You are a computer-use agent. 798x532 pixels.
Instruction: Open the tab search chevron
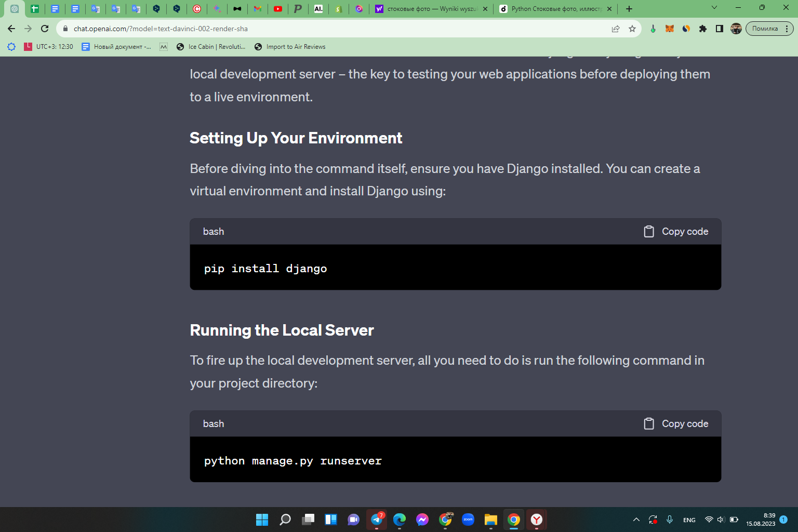714,8
